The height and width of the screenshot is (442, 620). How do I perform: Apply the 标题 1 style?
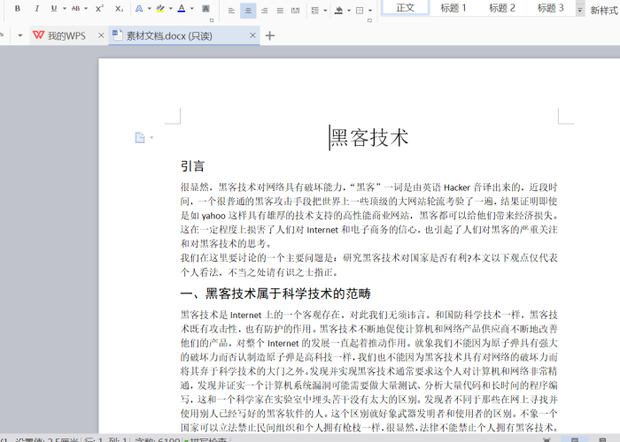(454, 8)
